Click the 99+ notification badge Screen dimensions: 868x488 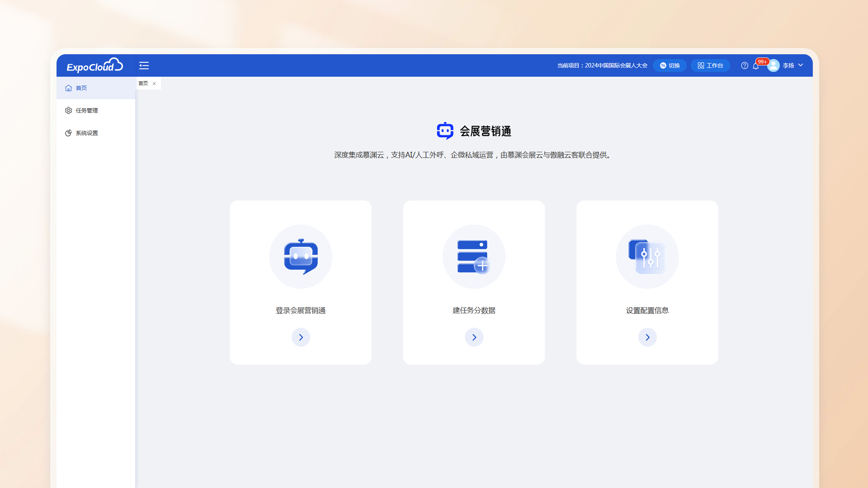click(x=762, y=61)
